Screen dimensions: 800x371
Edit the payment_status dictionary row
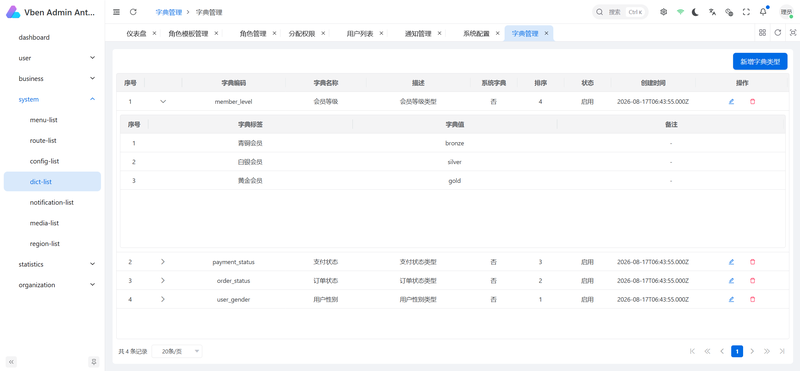click(x=731, y=262)
